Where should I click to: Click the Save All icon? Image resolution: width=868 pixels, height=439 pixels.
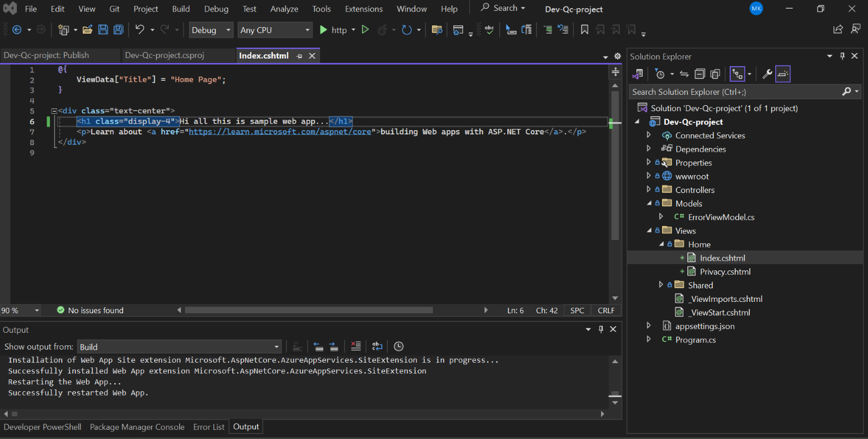coord(118,30)
